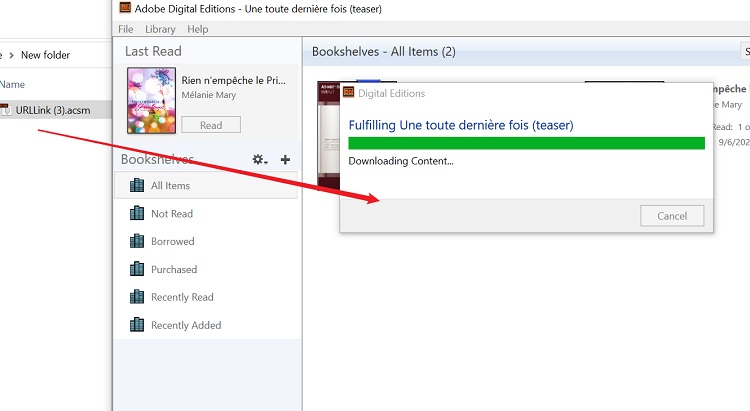This screenshot has width=750, height=411.
Task: Add a new bookshelf with plus icon
Action: point(285,159)
